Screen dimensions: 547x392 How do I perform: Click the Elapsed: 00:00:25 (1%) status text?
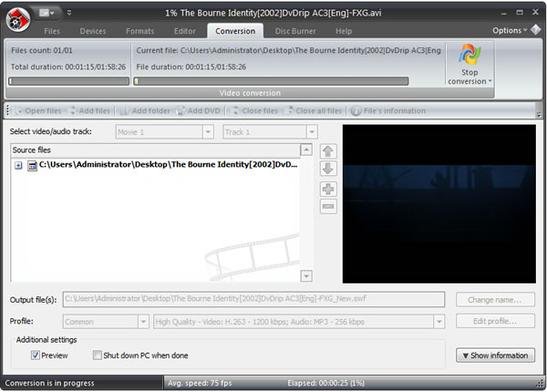[x=325, y=383]
